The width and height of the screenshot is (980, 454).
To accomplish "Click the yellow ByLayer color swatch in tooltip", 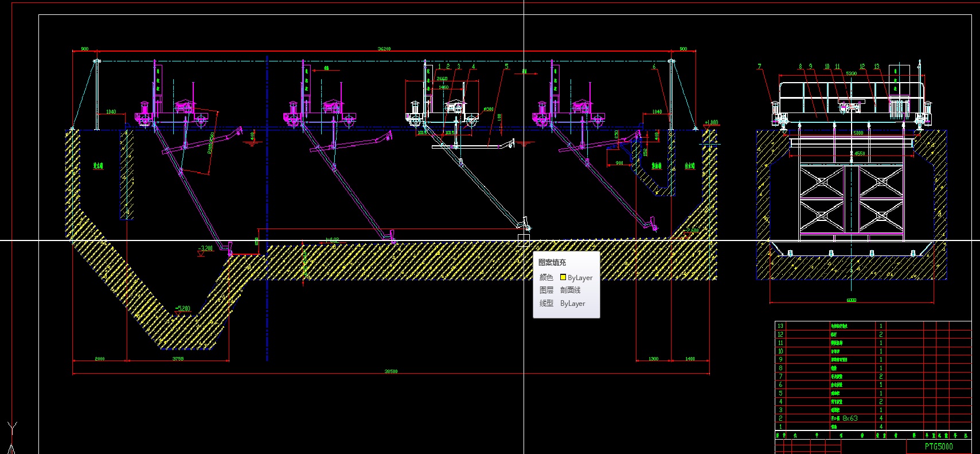I will coord(563,277).
